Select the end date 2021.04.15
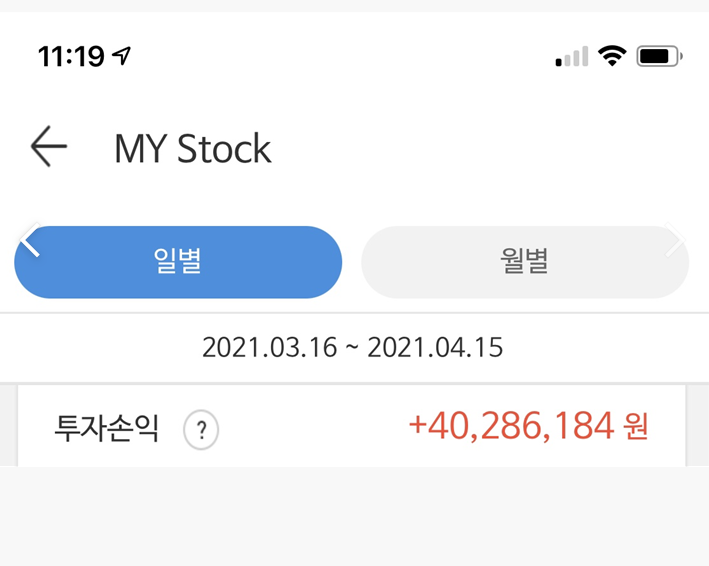The width and height of the screenshot is (709, 566). pos(435,348)
